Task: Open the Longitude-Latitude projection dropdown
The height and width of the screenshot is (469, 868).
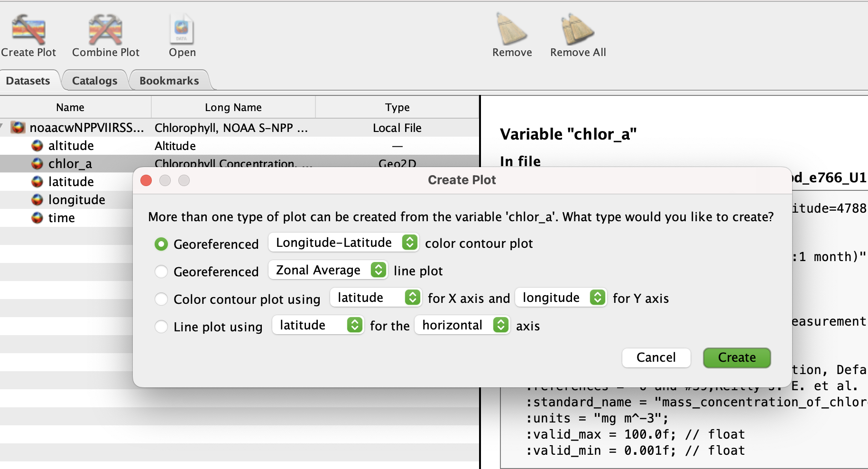Action: [343, 243]
